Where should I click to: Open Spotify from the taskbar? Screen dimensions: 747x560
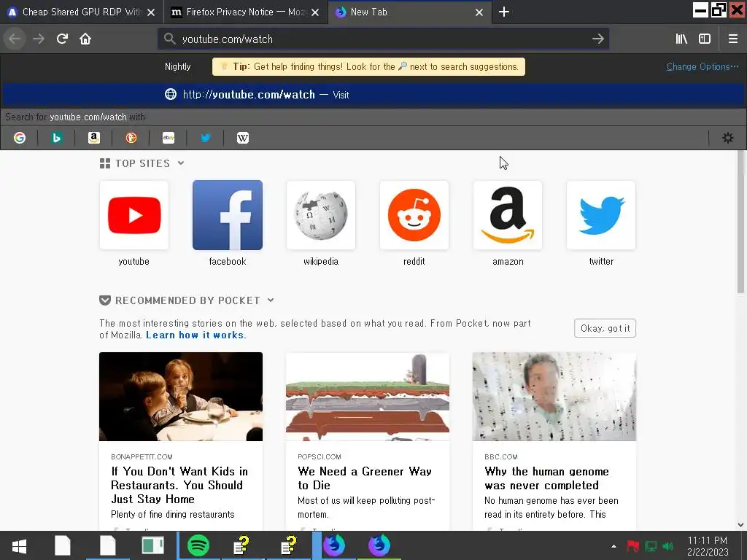coord(198,545)
